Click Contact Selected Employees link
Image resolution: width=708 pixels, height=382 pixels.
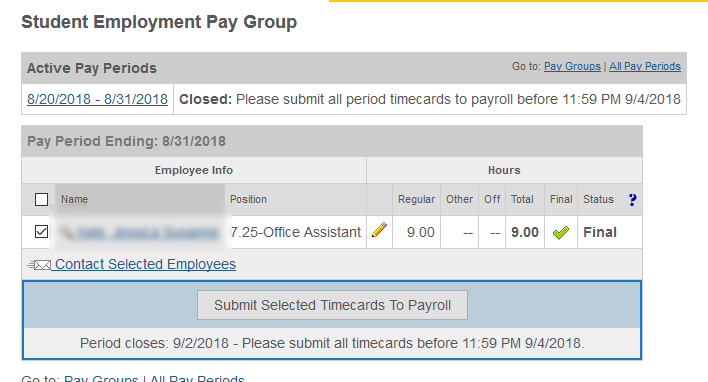[145, 264]
